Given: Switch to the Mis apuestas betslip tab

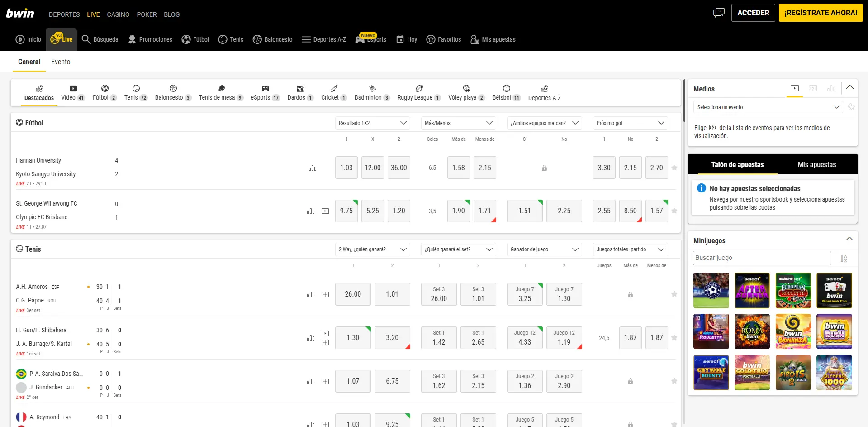Looking at the screenshot, I should [x=817, y=164].
